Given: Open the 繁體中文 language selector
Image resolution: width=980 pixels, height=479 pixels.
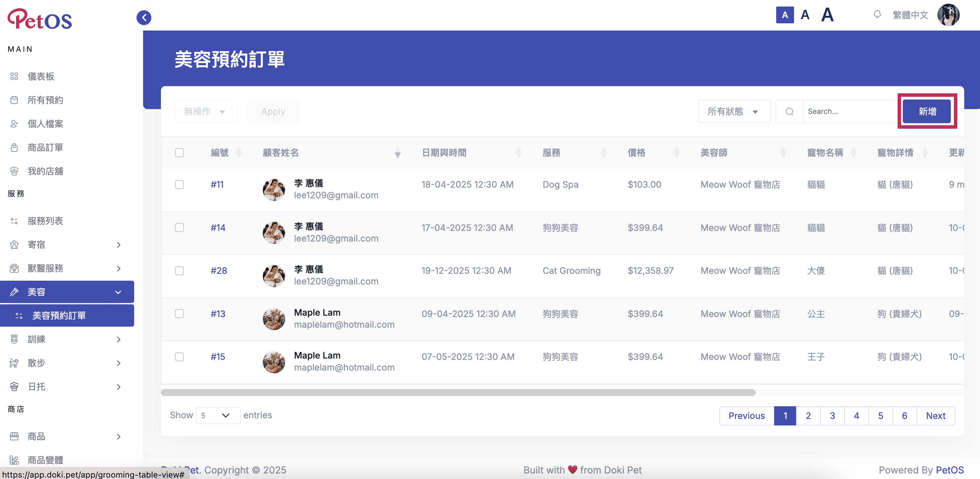Looking at the screenshot, I should point(910,15).
